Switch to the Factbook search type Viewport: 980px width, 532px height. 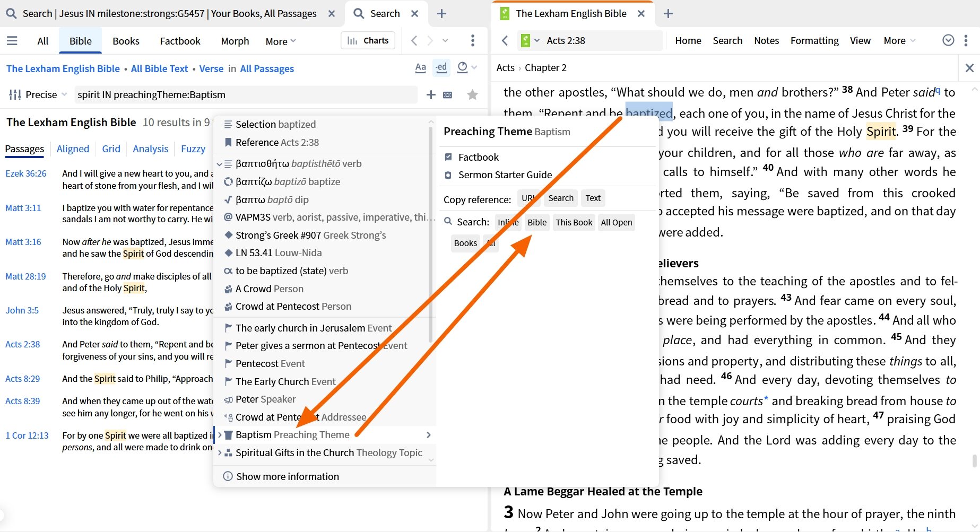(180, 41)
